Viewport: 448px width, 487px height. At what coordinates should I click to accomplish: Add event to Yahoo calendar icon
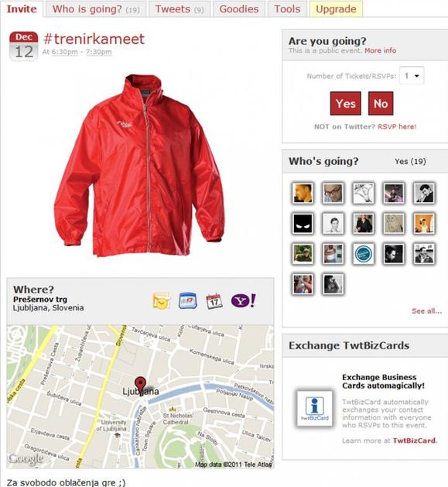pyautogui.click(x=244, y=300)
